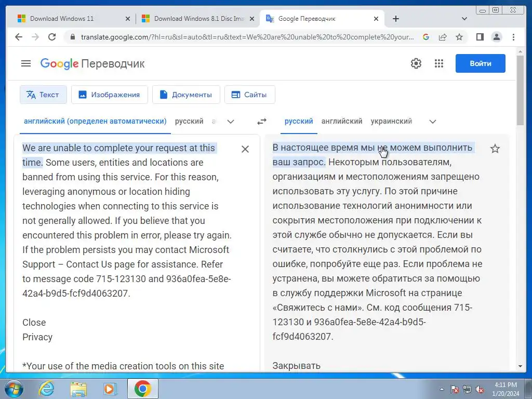Open Windows Media Player from taskbar

tap(110, 389)
